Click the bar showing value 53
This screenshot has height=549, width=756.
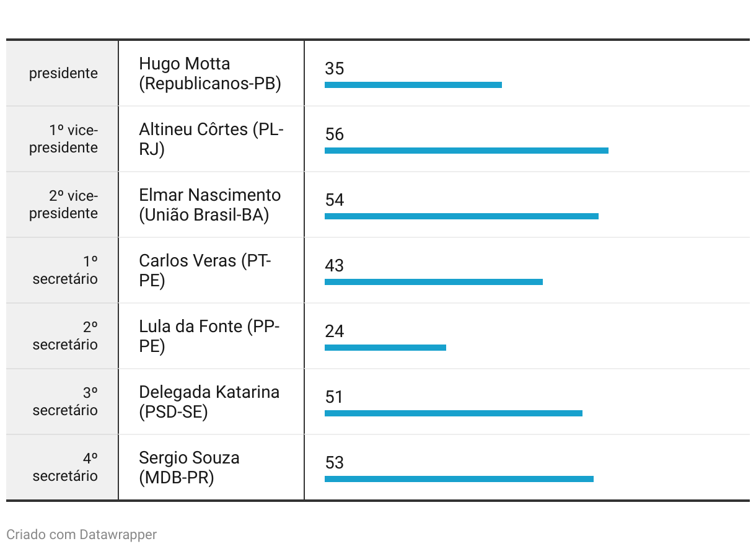pyautogui.click(x=459, y=479)
